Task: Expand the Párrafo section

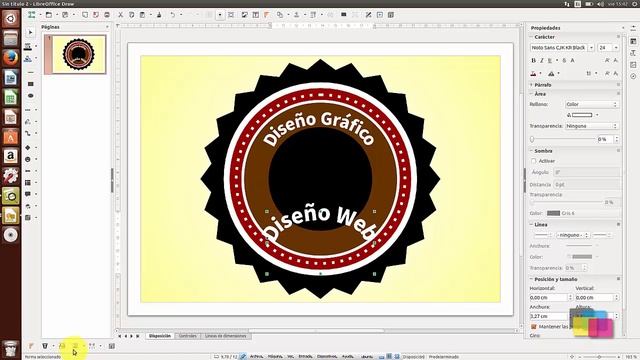Action: [x=531, y=85]
